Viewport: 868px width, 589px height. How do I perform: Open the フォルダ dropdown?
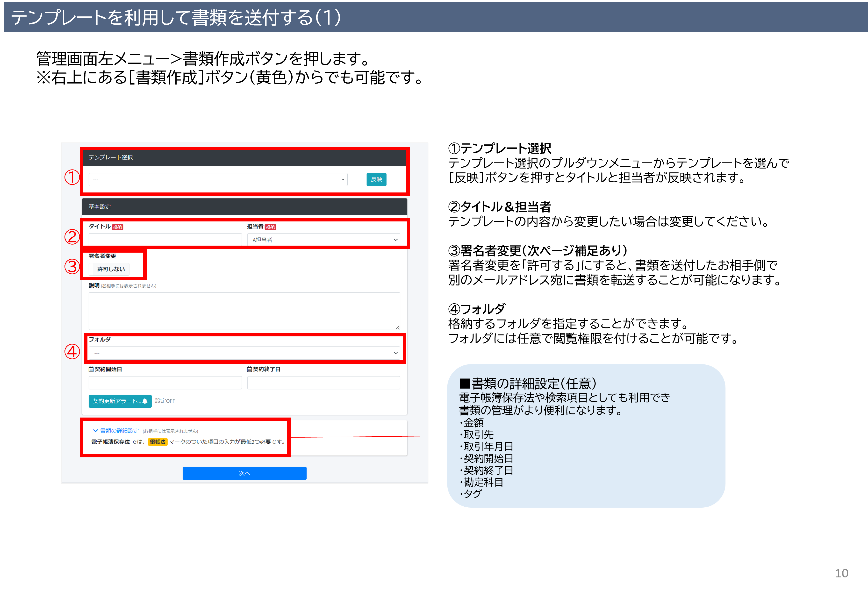[x=244, y=353]
